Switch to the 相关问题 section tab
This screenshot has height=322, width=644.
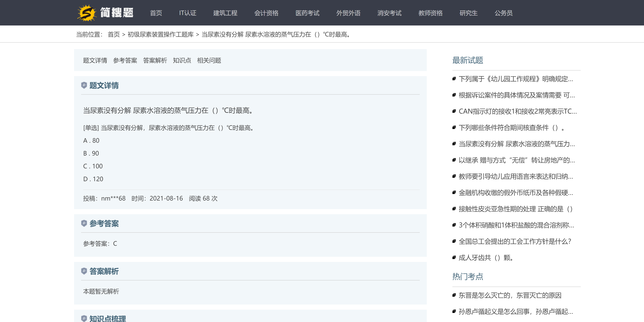point(209,61)
